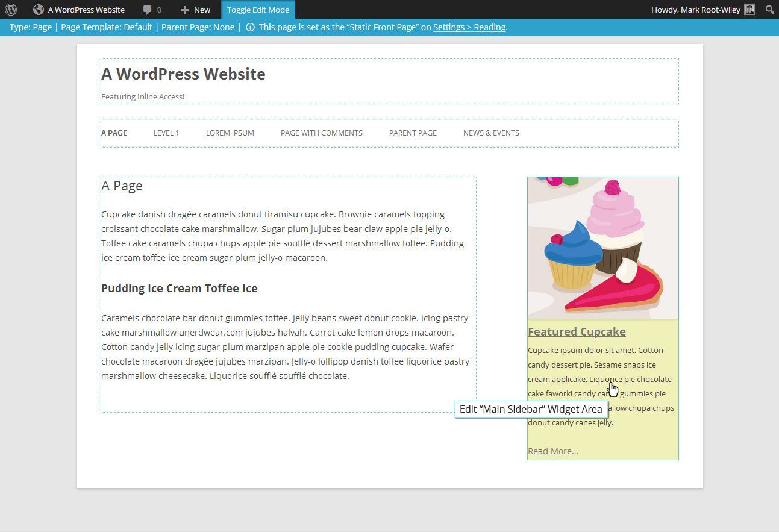
Task: Toggle Edit Mode in admin bar
Action: click(x=258, y=10)
